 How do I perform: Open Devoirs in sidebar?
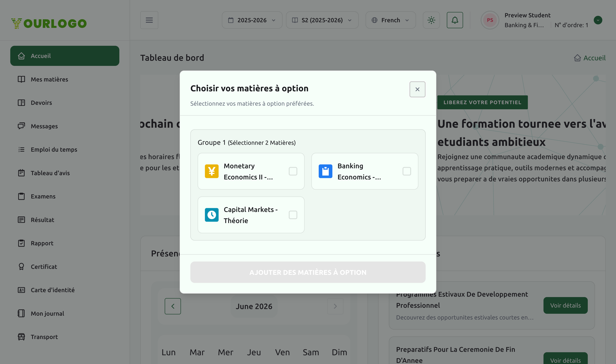click(65, 102)
